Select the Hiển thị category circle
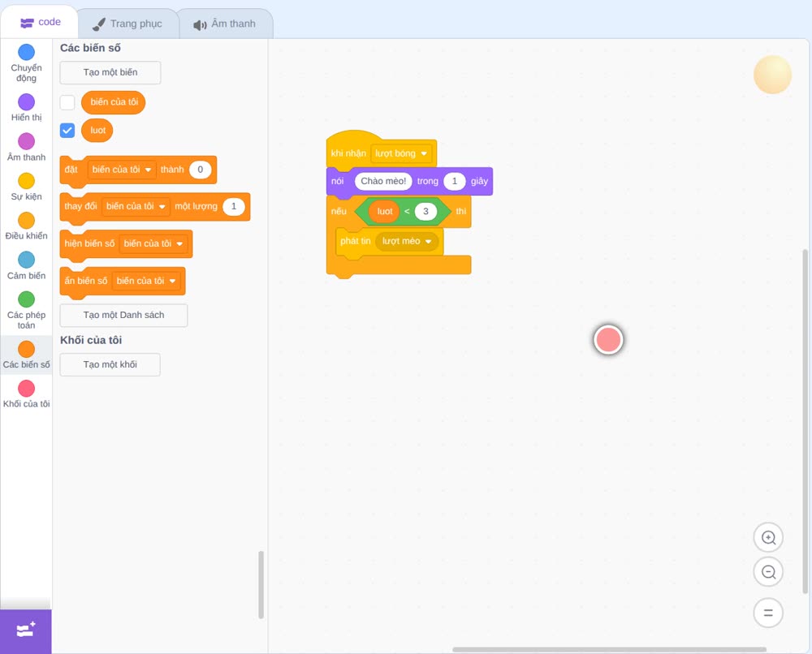This screenshot has width=812, height=654. (x=27, y=102)
